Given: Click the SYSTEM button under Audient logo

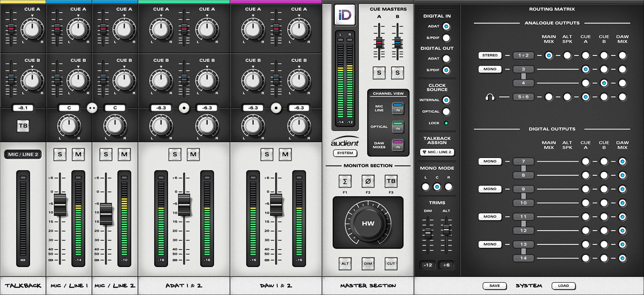Looking at the screenshot, I should (345, 153).
